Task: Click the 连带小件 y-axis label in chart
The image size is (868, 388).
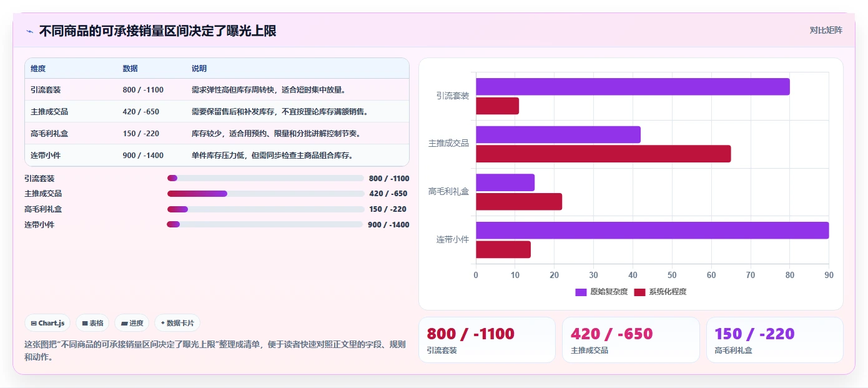Action: tap(453, 239)
